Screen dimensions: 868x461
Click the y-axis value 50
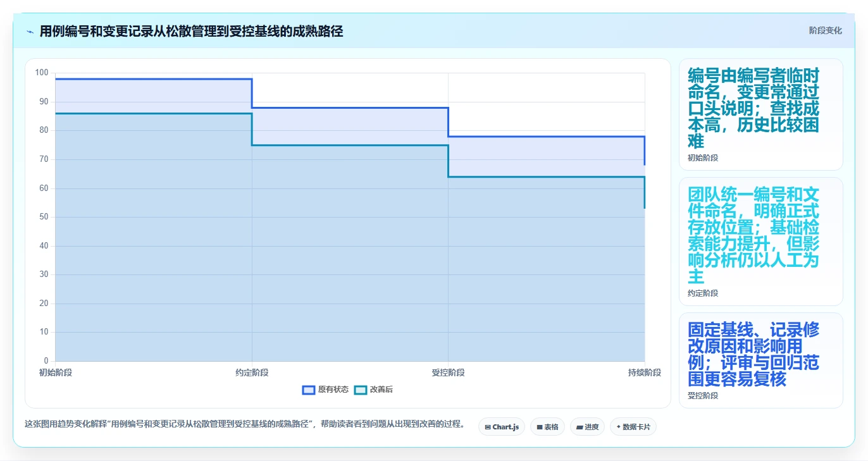tap(44, 217)
